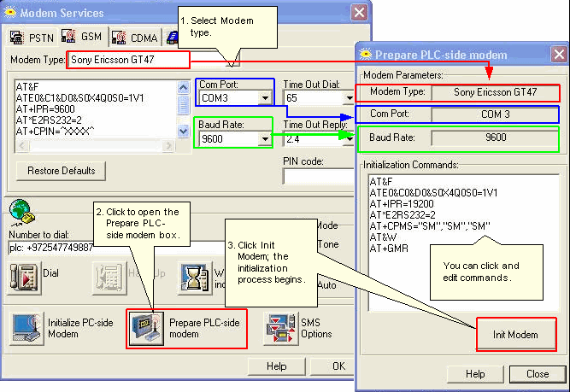The image size is (570, 392).
Task: Open Prepare PLC-side modem icon
Action: [x=147, y=328]
